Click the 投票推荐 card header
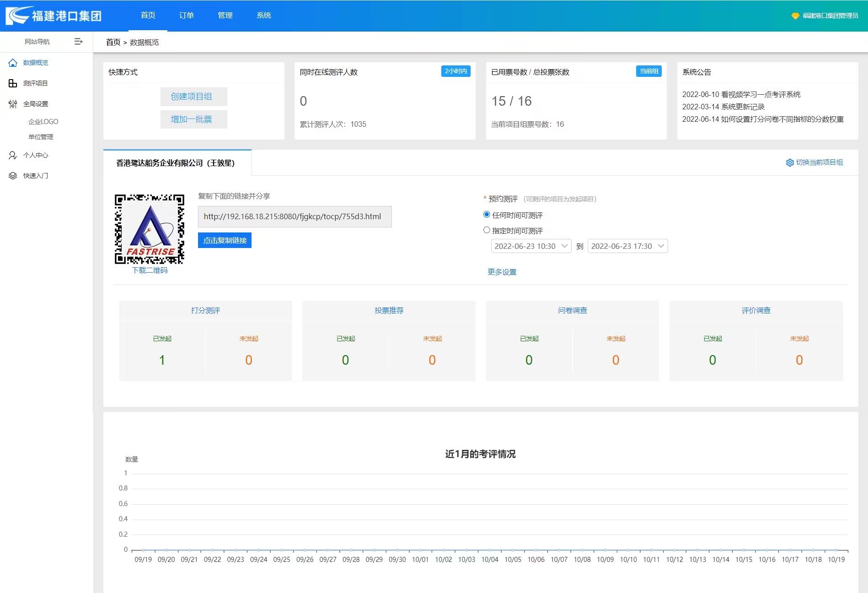Viewport: 868px width, 593px height. tap(389, 311)
